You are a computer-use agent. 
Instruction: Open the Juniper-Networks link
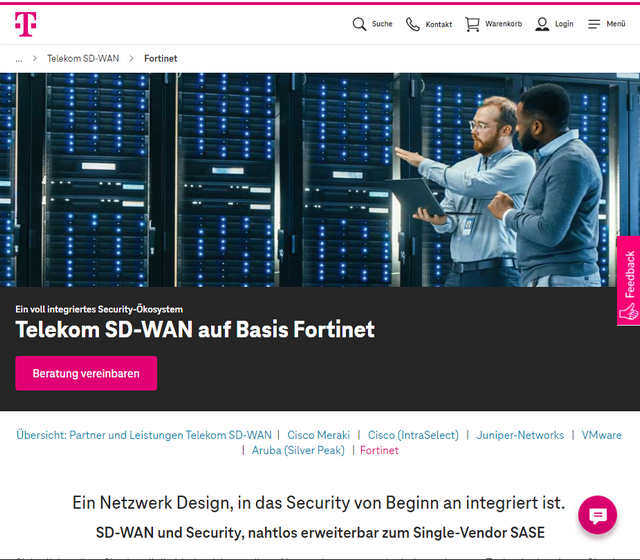click(x=520, y=435)
